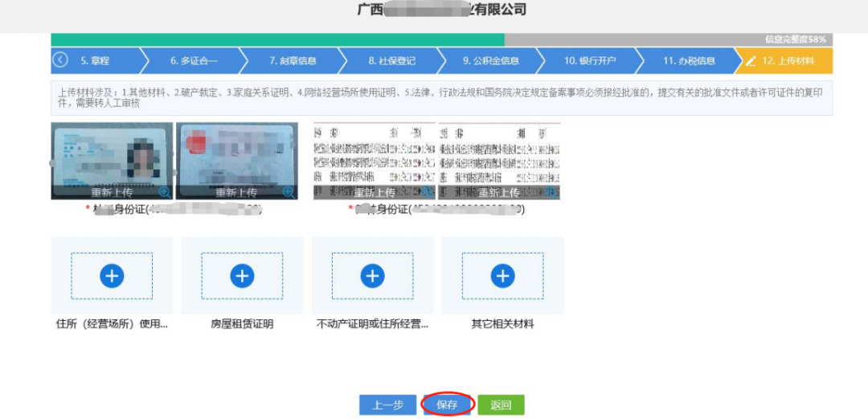The image size is (868, 420).
Task: Click the company name title
Action: click(442, 10)
